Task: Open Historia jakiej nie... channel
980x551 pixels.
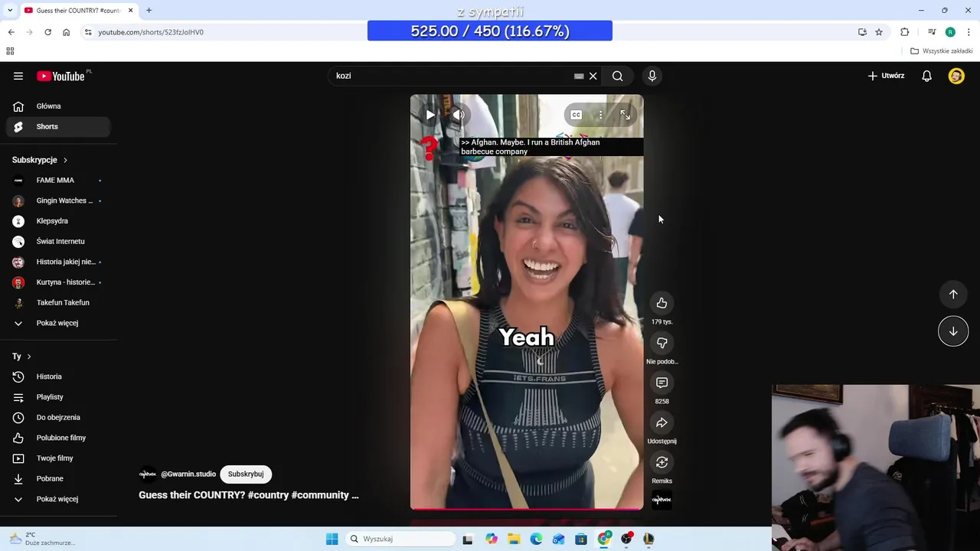Action: click(58, 262)
